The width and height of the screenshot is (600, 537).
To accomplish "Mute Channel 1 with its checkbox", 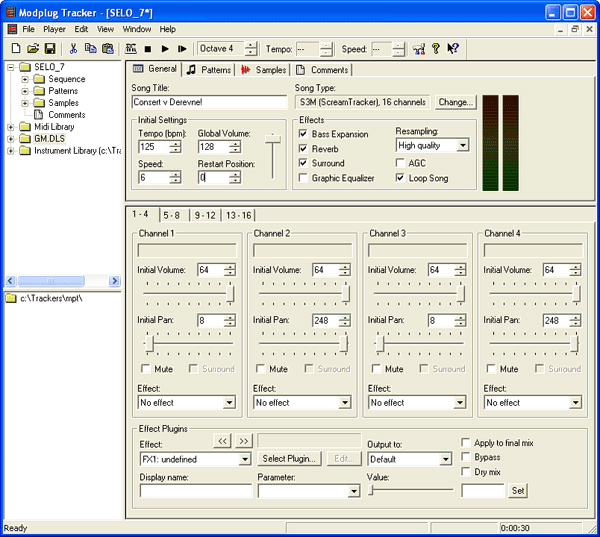I will [x=144, y=369].
